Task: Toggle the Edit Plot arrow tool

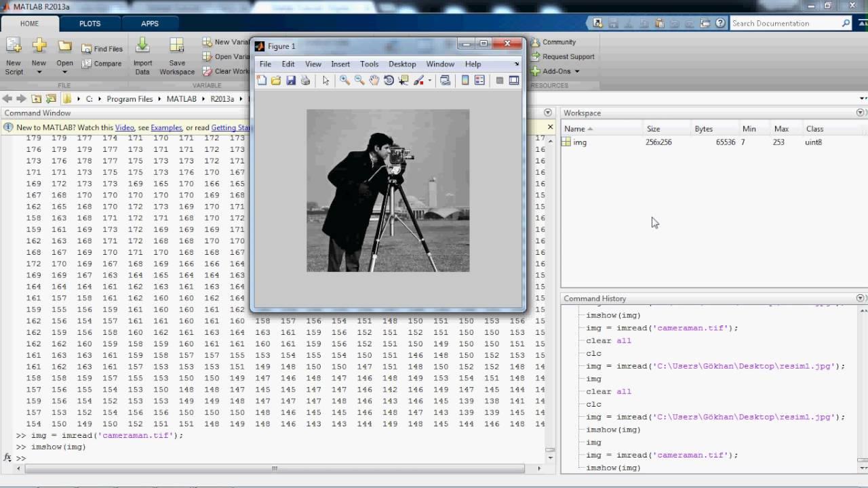Action: tap(325, 81)
